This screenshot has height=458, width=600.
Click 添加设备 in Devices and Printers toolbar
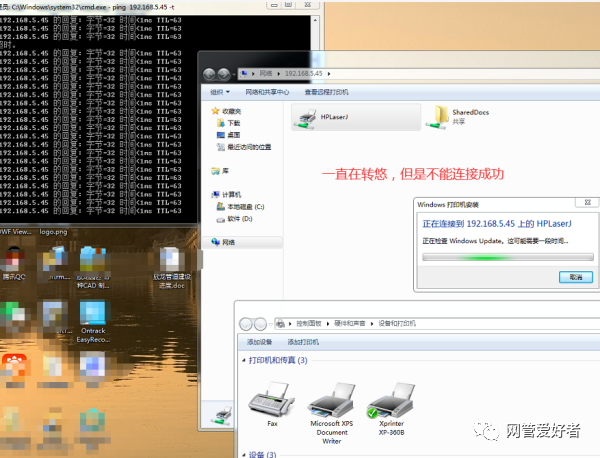click(x=259, y=342)
